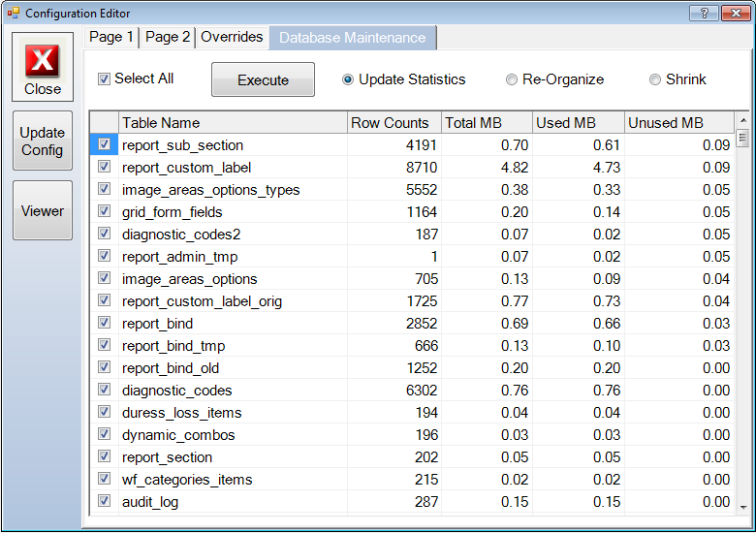Sort by the Used MB column header
The width and height of the screenshot is (756, 533).
pos(579,123)
